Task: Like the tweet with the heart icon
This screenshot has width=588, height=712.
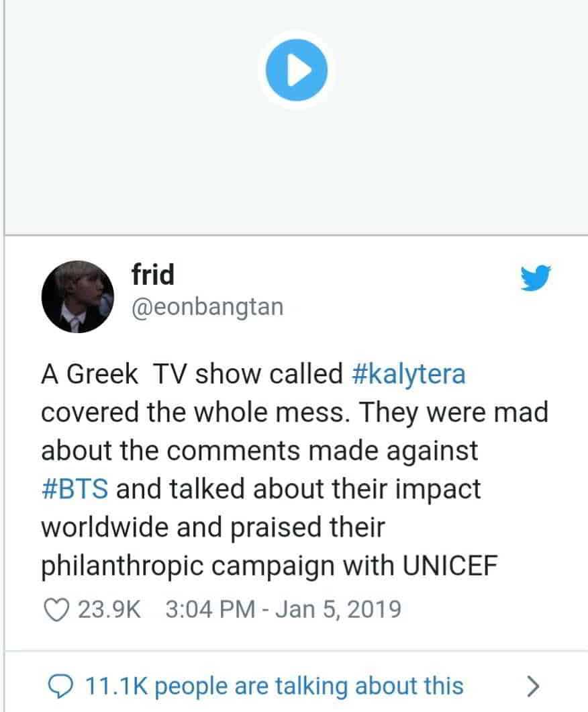Action: tap(56, 610)
